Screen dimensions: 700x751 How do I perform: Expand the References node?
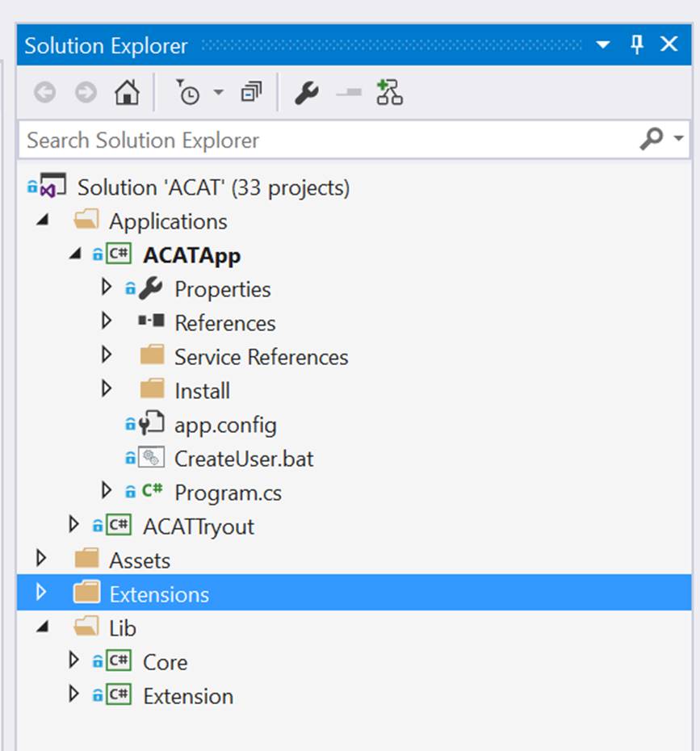tap(107, 322)
